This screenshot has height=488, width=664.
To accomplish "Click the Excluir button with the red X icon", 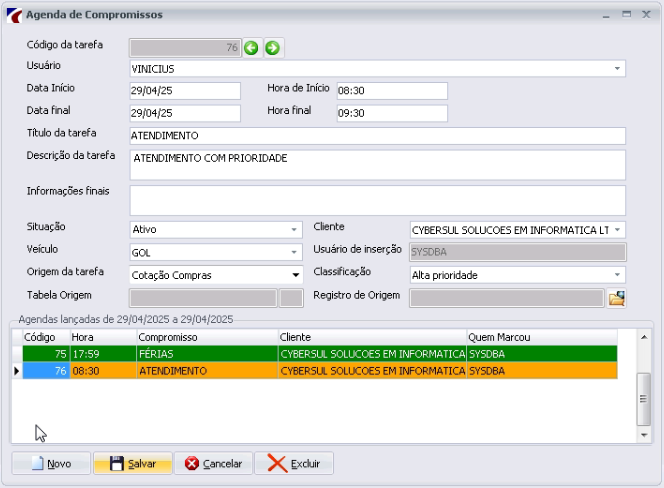I will coord(294,463).
